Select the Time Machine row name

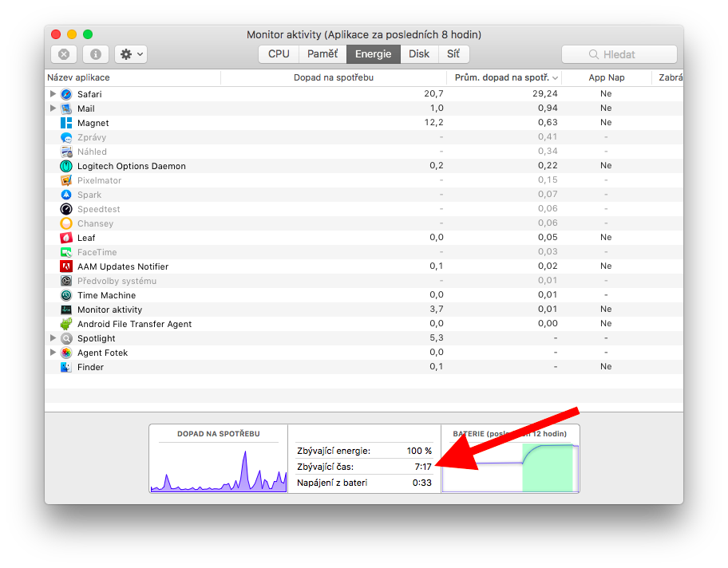106,295
